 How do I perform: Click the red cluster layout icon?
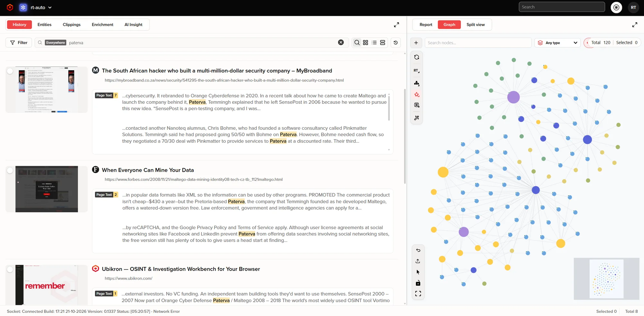417,94
